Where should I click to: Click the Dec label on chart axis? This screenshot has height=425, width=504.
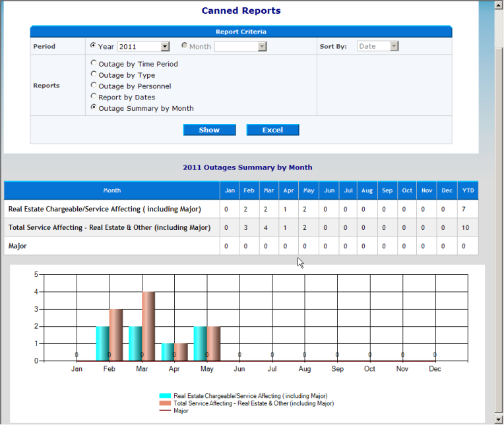coord(435,369)
